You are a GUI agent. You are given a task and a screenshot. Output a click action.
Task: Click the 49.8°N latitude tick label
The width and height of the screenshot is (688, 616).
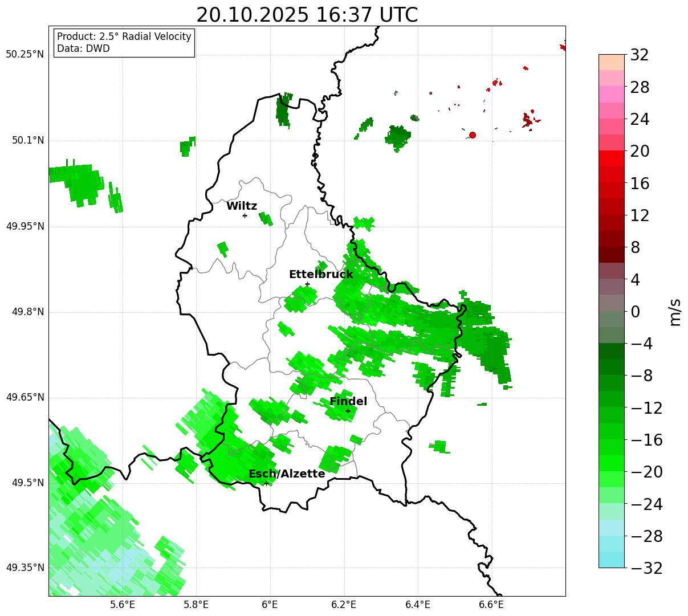pyautogui.click(x=28, y=312)
